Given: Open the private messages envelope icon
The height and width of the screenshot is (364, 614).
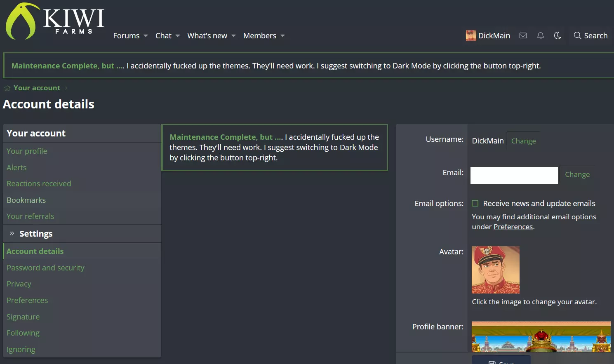Looking at the screenshot, I should (523, 35).
